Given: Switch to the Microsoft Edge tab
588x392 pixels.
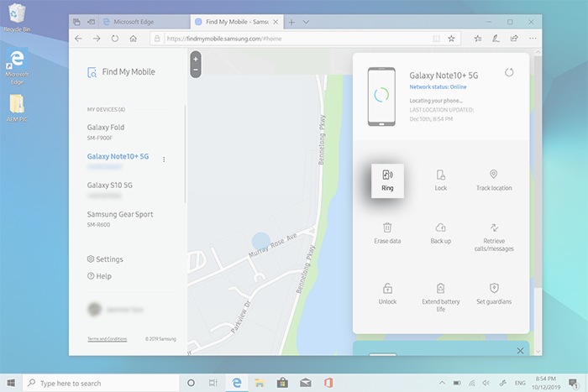Looking at the screenshot, I should tap(144, 22).
